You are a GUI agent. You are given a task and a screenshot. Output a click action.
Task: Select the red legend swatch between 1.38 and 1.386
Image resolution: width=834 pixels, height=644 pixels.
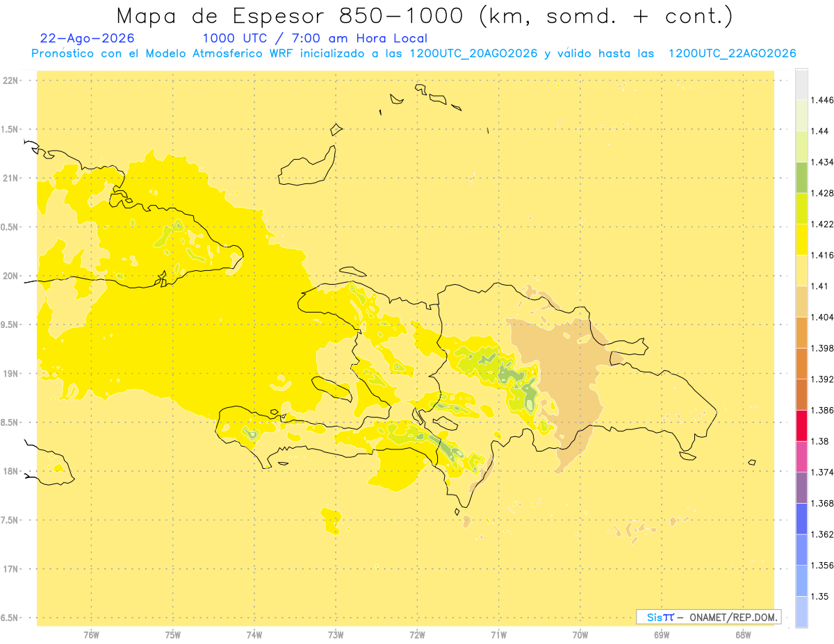coord(801,426)
